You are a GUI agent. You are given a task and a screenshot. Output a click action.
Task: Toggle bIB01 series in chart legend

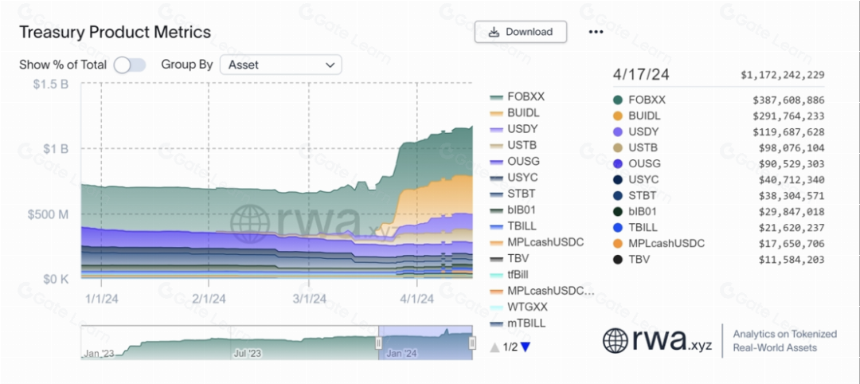click(512, 210)
